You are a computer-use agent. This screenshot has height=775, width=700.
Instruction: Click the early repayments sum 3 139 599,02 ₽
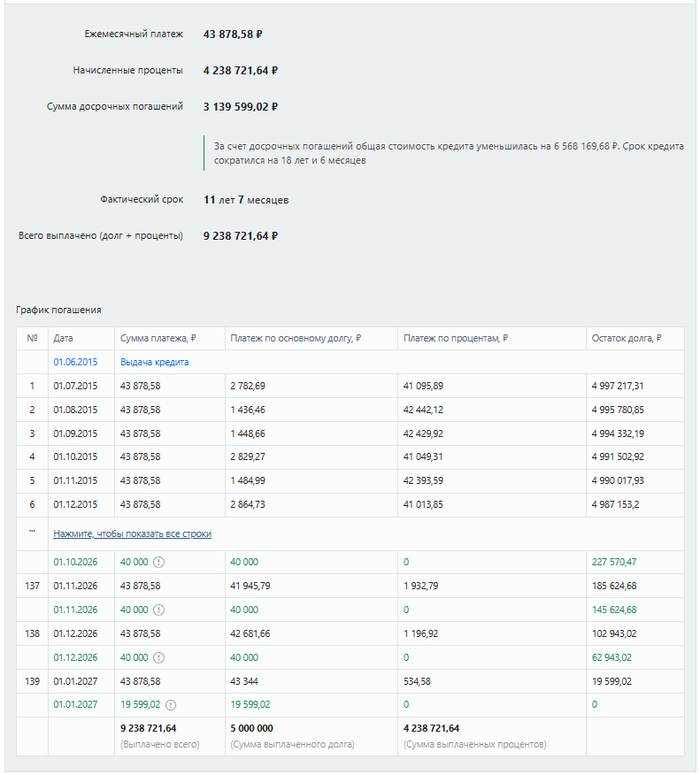pyautogui.click(x=241, y=107)
